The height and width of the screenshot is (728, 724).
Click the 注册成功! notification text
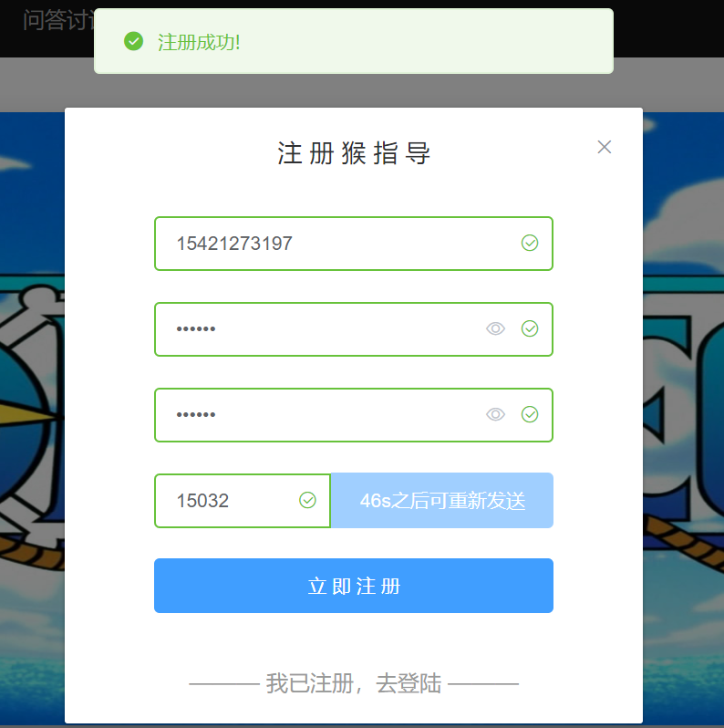pyautogui.click(x=199, y=42)
